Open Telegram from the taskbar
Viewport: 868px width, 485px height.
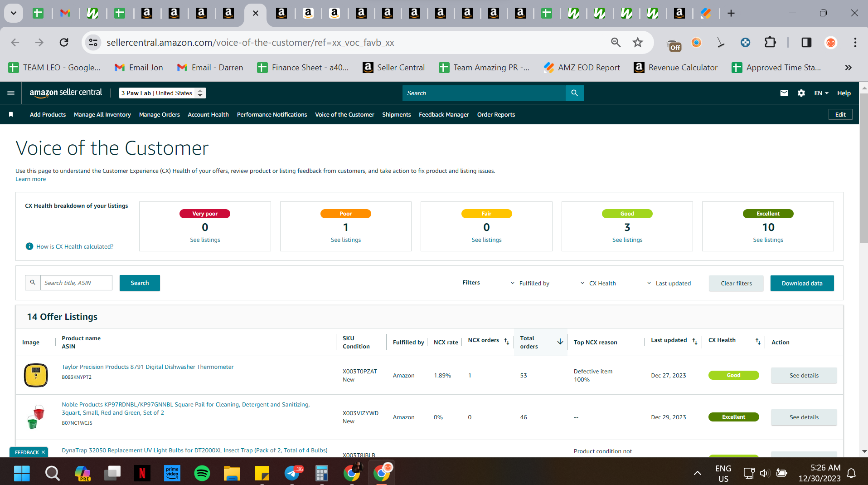pyautogui.click(x=293, y=473)
